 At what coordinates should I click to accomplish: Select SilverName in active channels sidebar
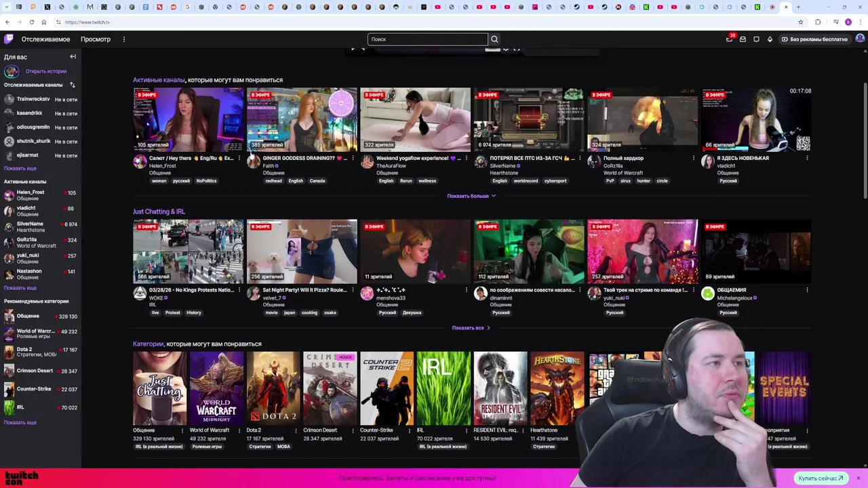click(41, 226)
